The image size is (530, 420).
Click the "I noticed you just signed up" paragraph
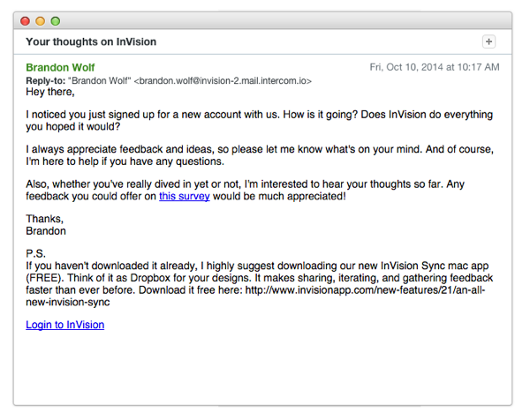259,121
